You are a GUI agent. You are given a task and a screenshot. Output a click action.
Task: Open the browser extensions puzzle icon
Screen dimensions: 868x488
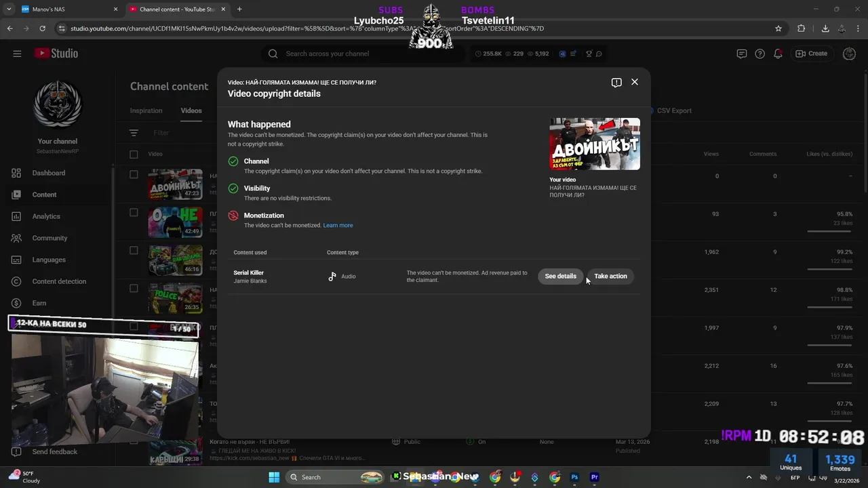(x=802, y=28)
